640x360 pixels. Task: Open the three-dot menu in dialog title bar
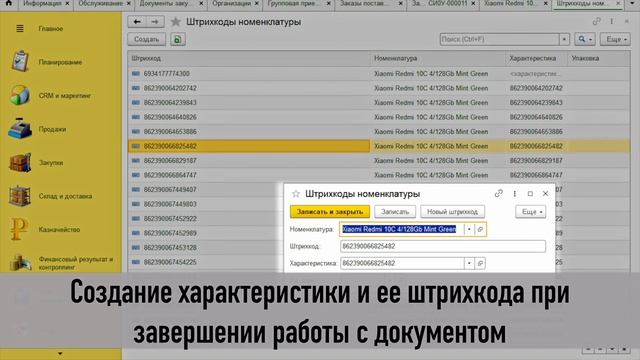(x=515, y=194)
